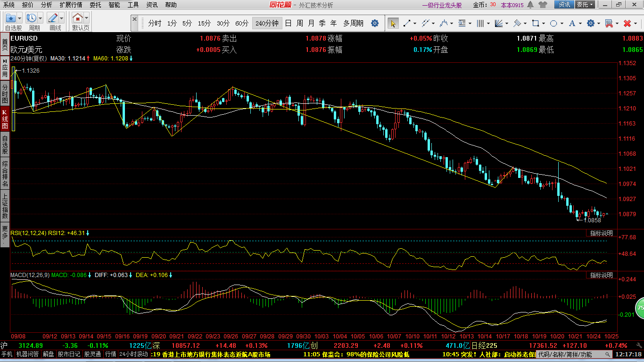Switch to 15分 timeframe
The width and height of the screenshot is (644, 362).
(204, 23)
